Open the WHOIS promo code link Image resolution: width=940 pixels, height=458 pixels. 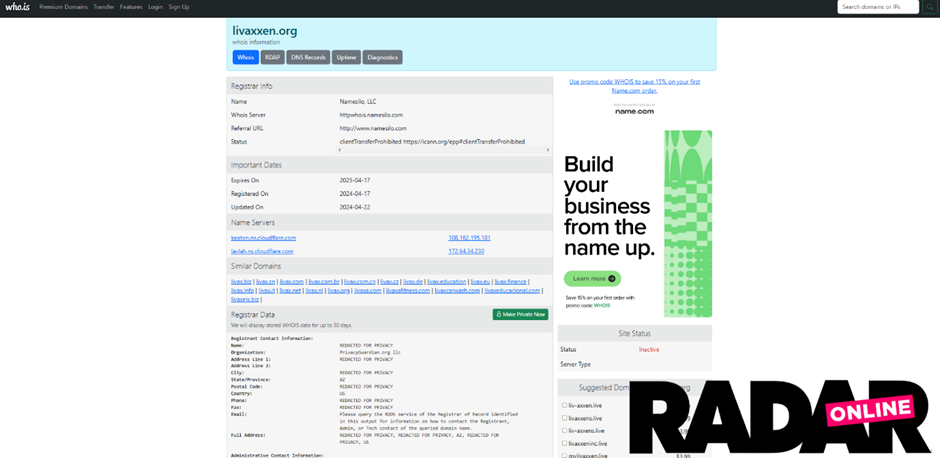click(x=634, y=86)
